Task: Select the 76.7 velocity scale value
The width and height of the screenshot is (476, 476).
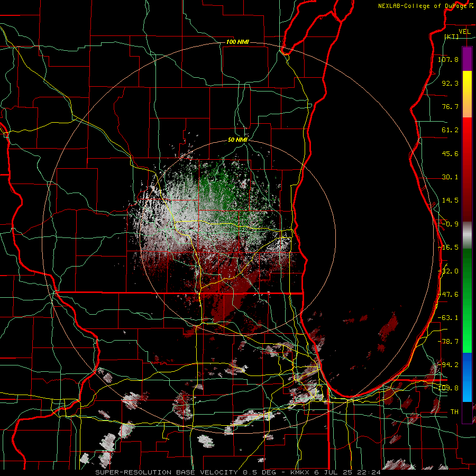Action: (450, 106)
